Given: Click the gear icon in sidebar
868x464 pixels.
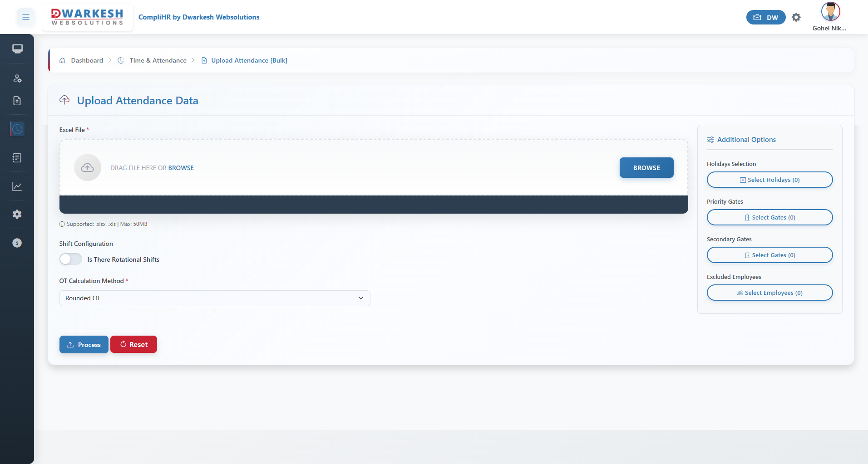Looking at the screenshot, I should tap(17, 215).
